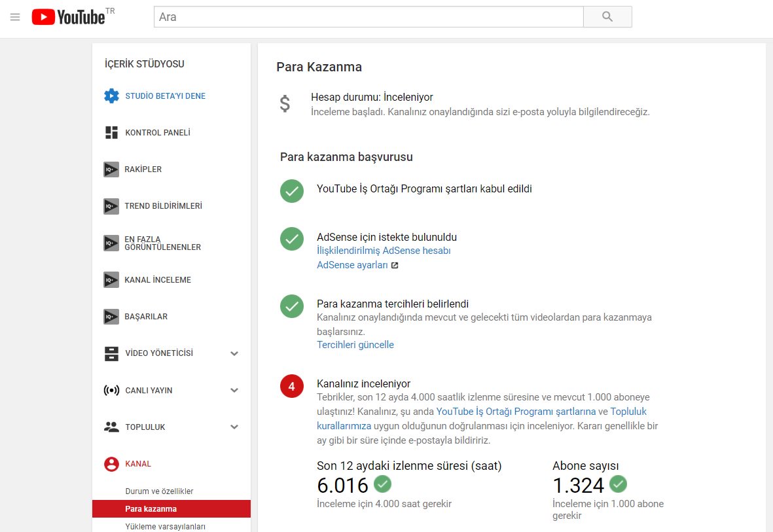Screen dimensions: 773x532
Task: Focus the Ara search field
Action: (x=369, y=17)
